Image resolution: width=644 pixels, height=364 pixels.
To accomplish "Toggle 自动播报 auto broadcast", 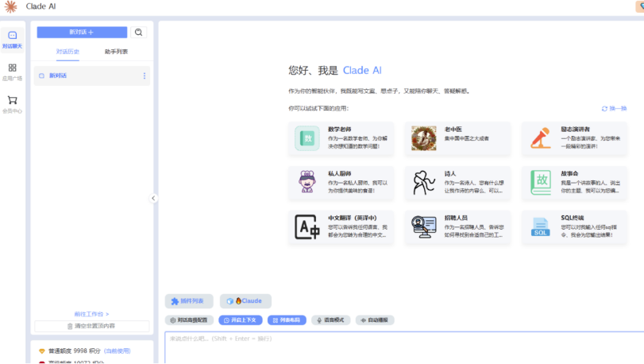I will tap(375, 320).
